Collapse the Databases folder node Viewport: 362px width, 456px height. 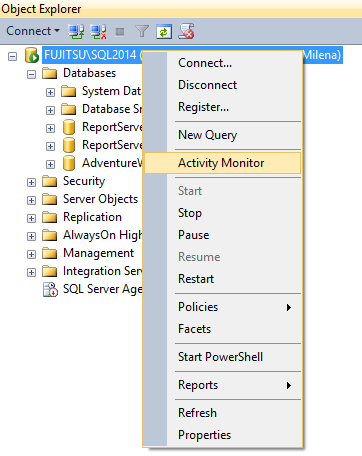coord(31,74)
